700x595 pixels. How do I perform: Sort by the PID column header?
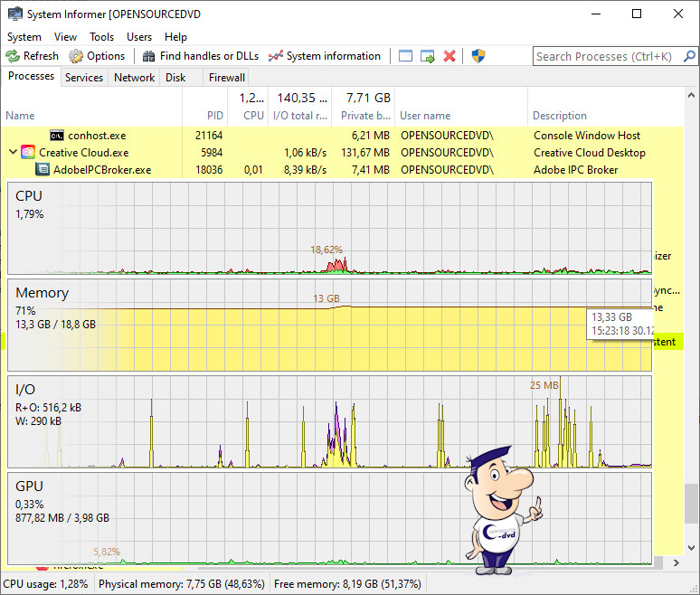(214, 116)
